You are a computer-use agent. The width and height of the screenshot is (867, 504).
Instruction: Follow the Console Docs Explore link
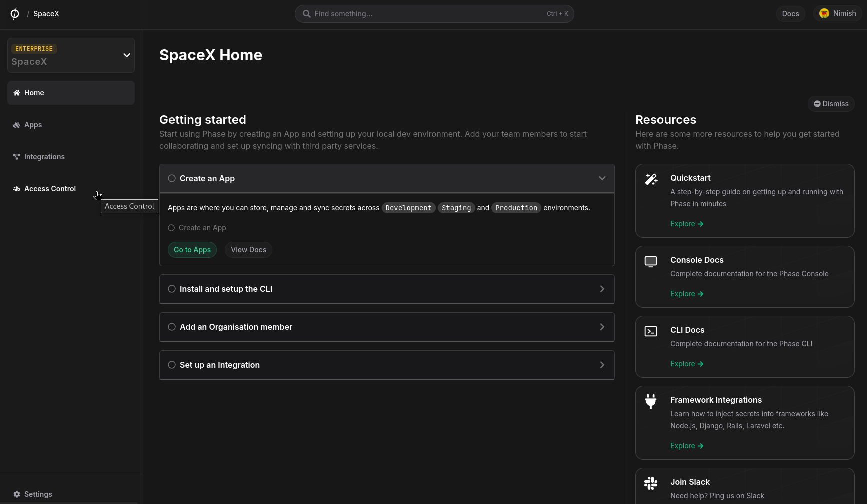[687, 294]
